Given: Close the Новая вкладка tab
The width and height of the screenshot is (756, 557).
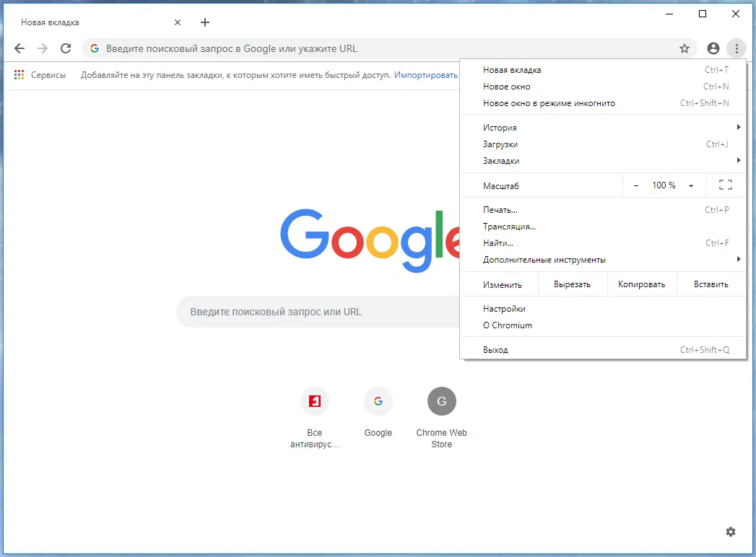Looking at the screenshot, I should pos(178,22).
